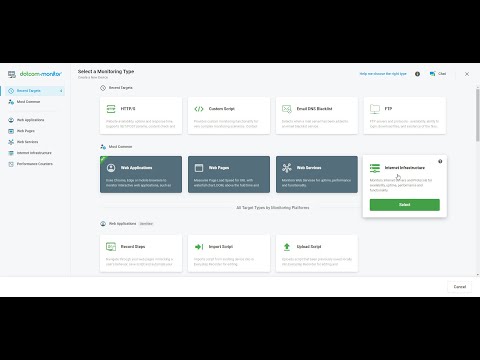Click the Custom Script code brackets icon
Screen dimensions: 480x360
click(x=199, y=109)
